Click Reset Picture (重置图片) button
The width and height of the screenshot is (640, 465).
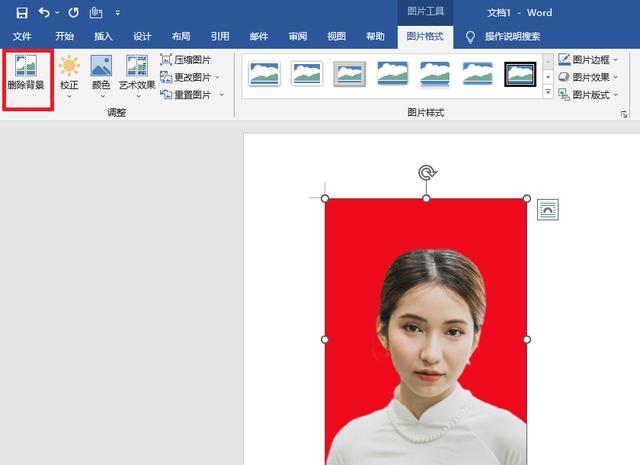[192, 95]
